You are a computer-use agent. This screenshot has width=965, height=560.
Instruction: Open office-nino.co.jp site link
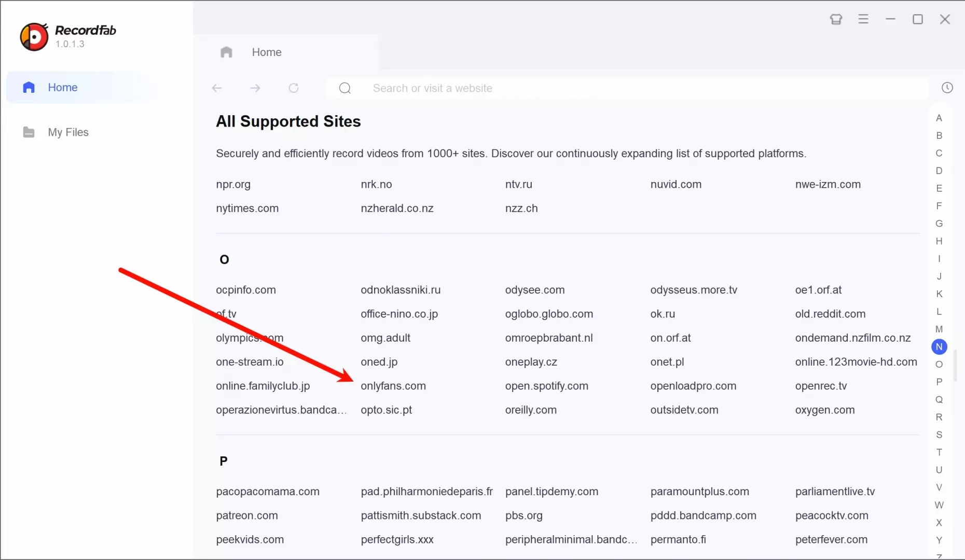[x=399, y=314]
